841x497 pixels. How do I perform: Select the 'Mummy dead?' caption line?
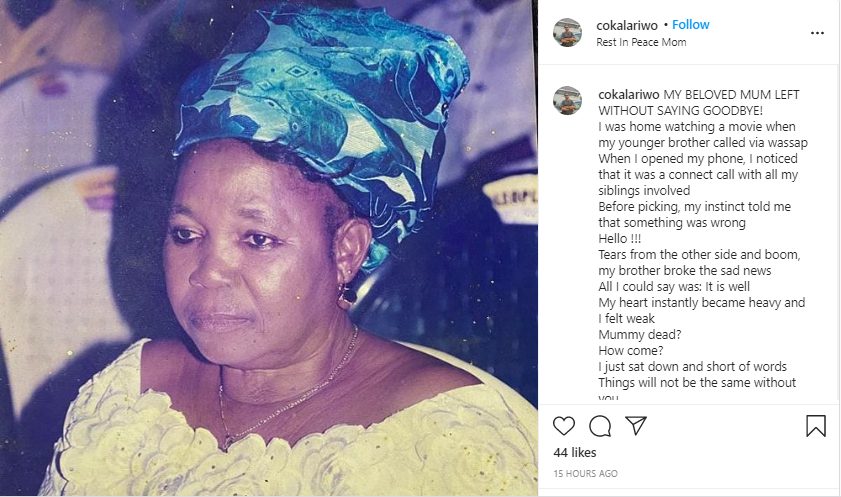click(639, 335)
